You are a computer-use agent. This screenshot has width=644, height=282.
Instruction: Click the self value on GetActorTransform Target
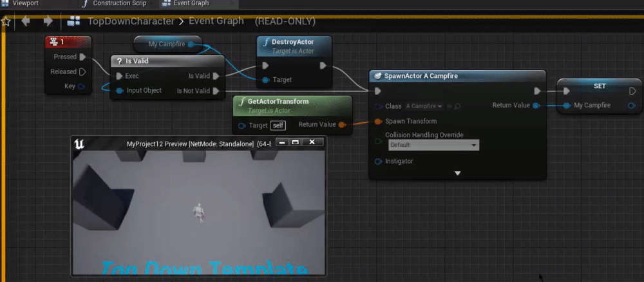tap(278, 125)
